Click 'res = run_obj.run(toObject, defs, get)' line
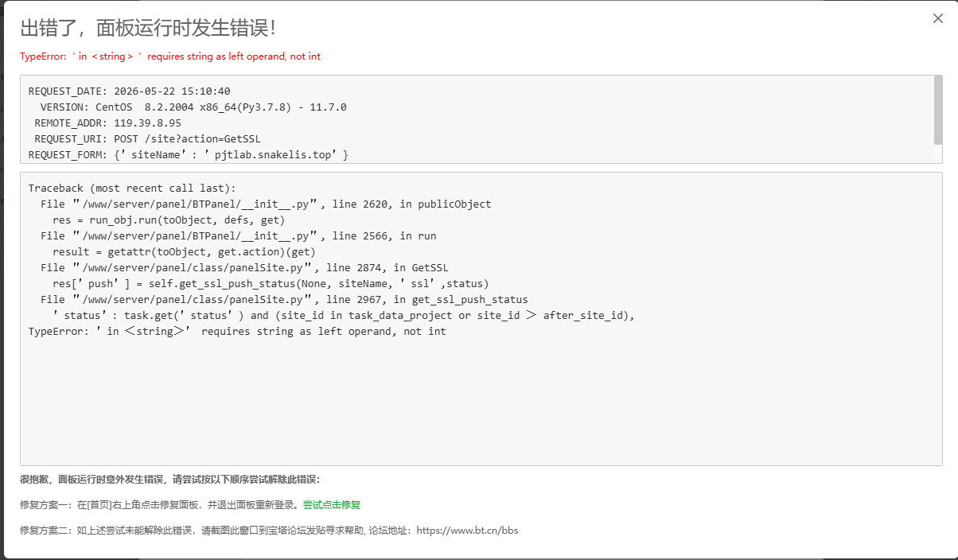Image resolution: width=958 pixels, height=560 pixels. point(169,220)
